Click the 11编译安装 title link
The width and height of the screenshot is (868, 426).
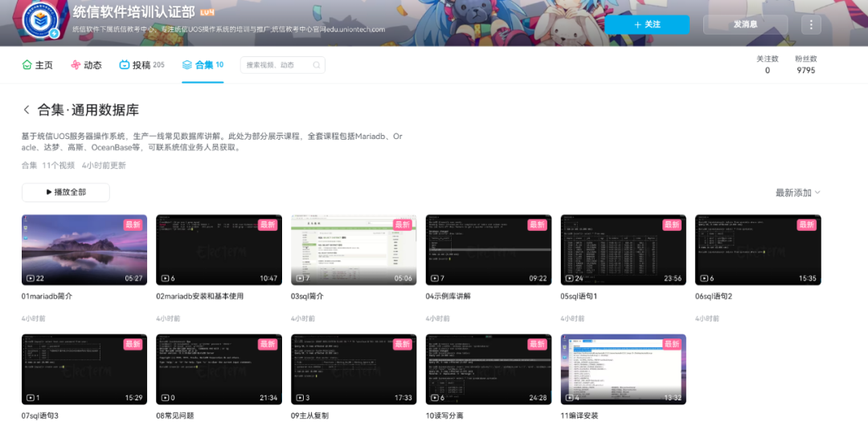tap(579, 416)
